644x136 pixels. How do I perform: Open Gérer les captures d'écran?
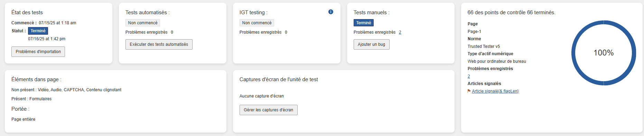click(269, 110)
